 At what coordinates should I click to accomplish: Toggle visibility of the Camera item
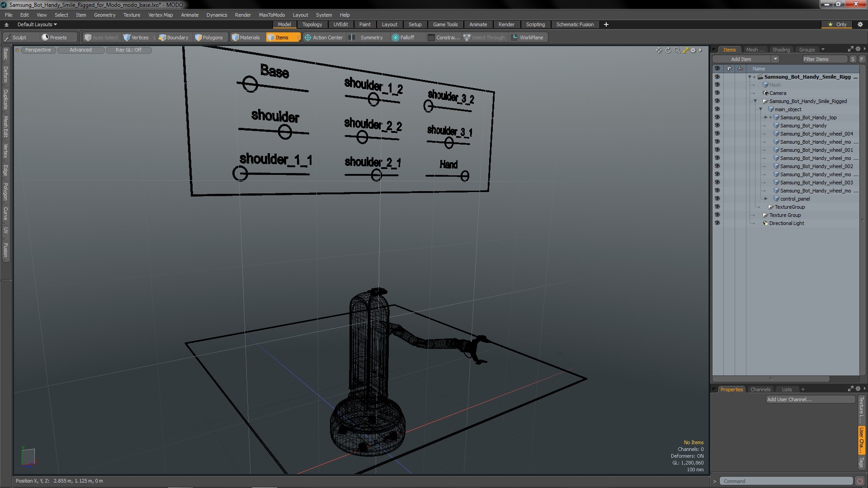717,93
